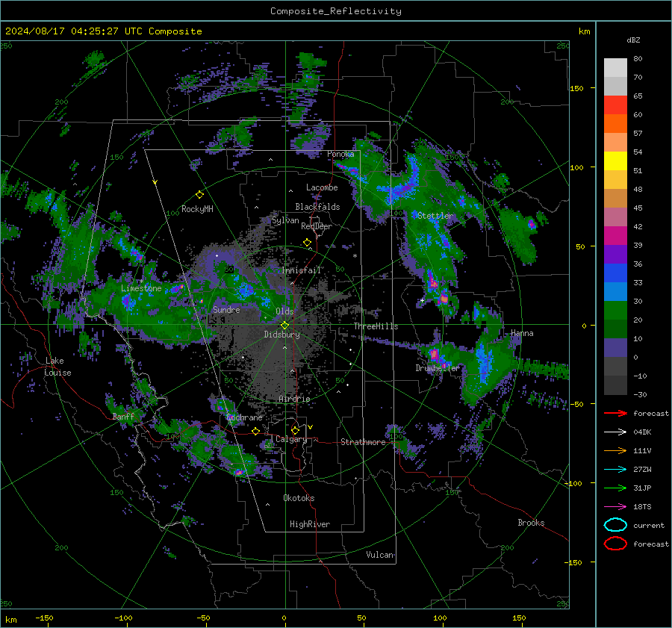Click the Airdrie label

pyautogui.click(x=294, y=399)
